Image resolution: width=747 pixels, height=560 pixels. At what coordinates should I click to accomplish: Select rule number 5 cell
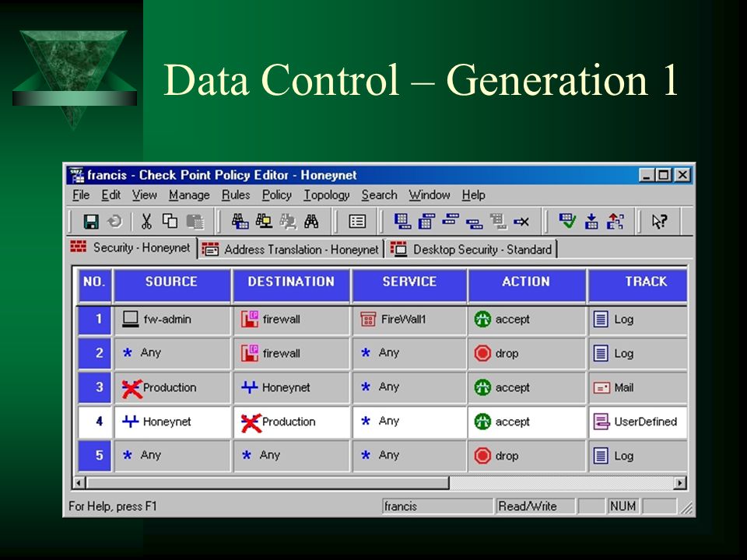point(94,456)
